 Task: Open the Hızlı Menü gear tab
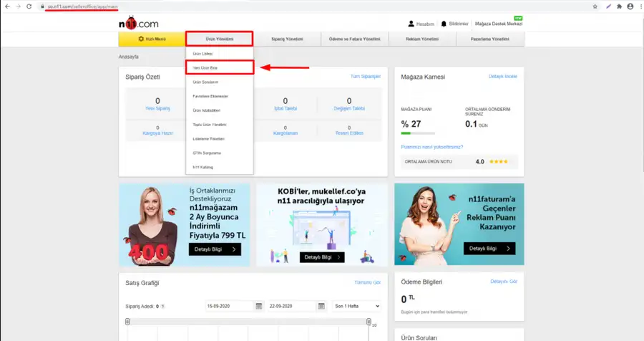(x=152, y=39)
